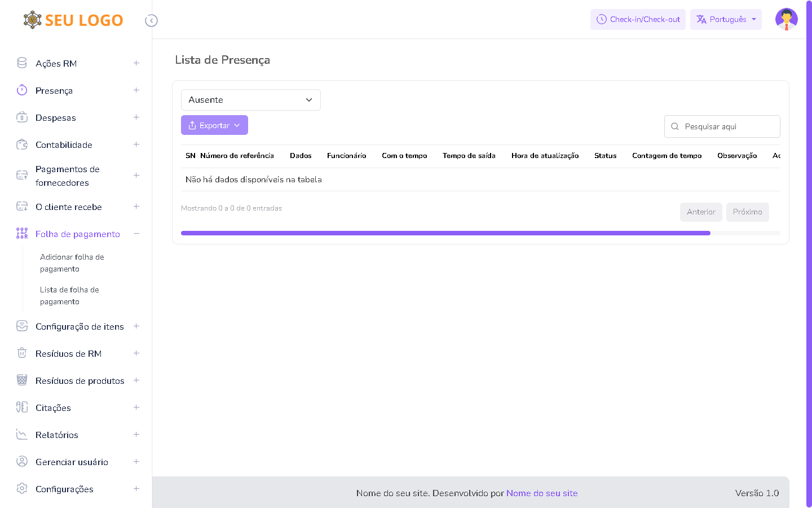Open Lista de folha de pagamento
812x508 pixels.
[69, 296]
